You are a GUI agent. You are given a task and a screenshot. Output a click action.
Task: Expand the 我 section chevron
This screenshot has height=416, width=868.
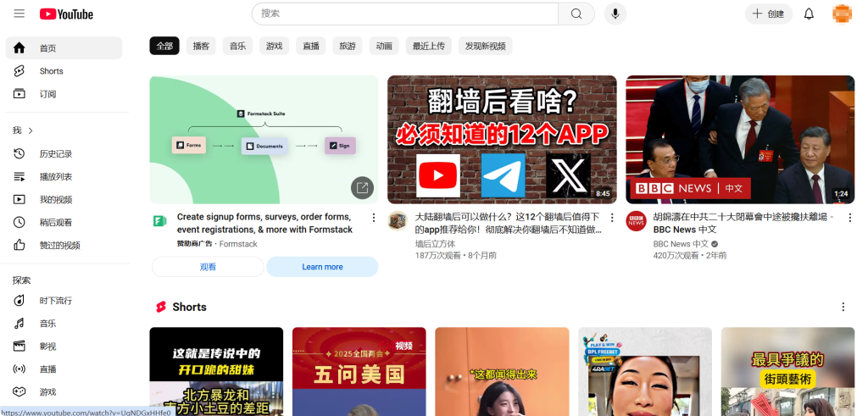[x=31, y=130]
